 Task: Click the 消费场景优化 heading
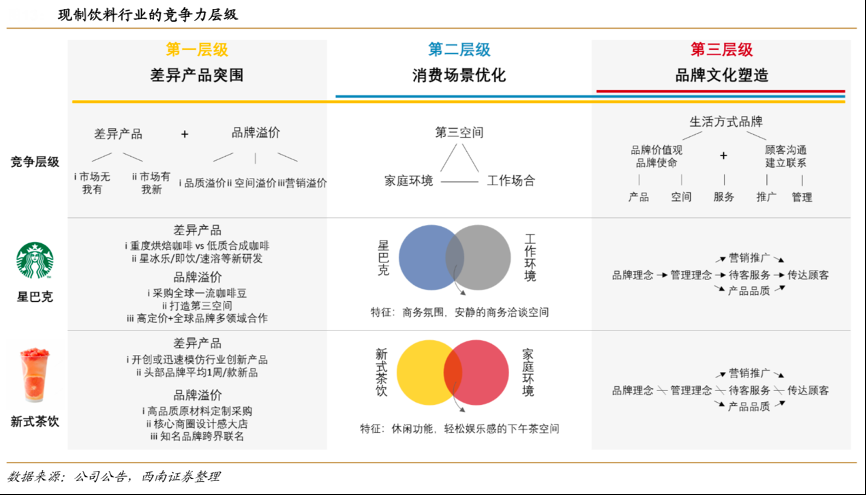point(459,75)
